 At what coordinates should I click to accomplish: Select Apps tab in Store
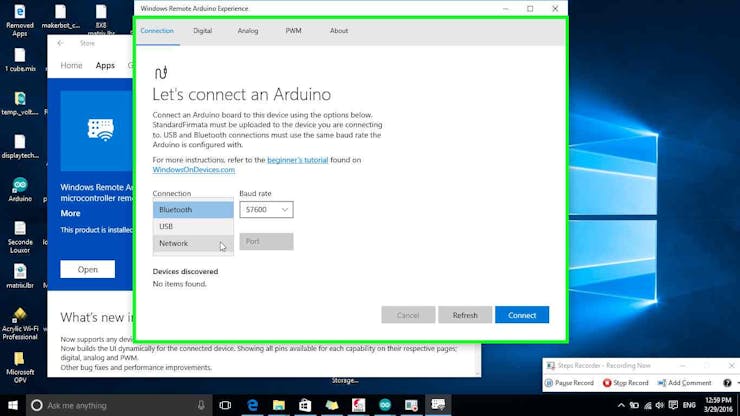pos(105,66)
